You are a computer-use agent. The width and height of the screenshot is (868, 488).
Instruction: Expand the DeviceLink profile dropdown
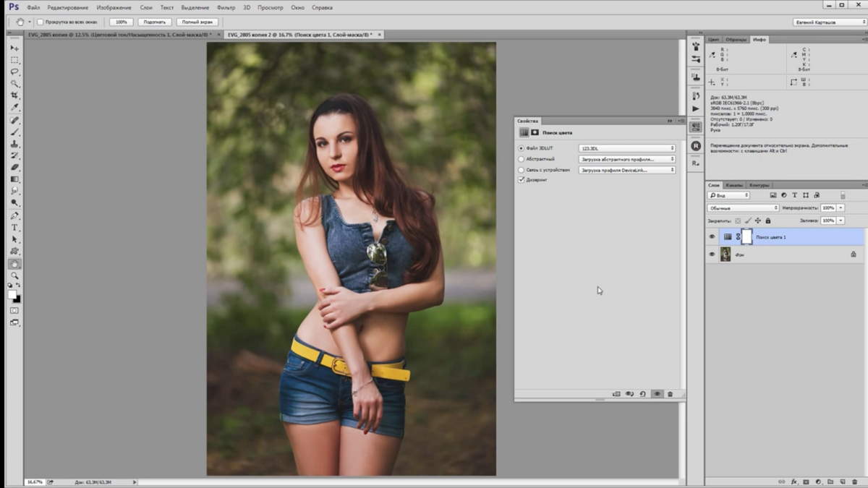pos(626,170)
